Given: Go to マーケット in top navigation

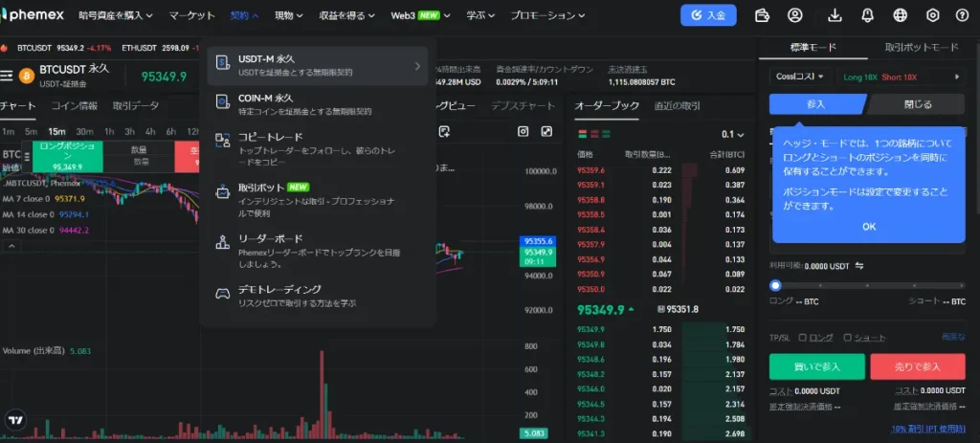Looking at the screenshot, I should click(191, 15).
